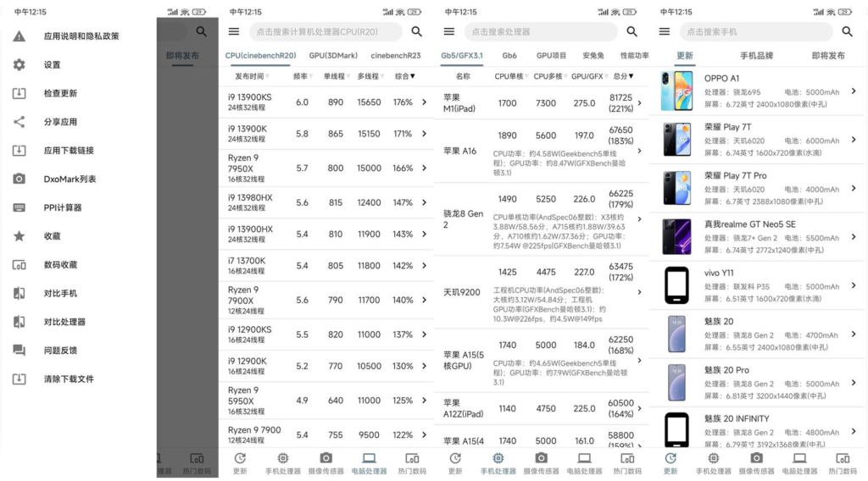Tap the 问题反馈 feedback icon
This screenshot has height=481, width=868.
click(19, 351)
